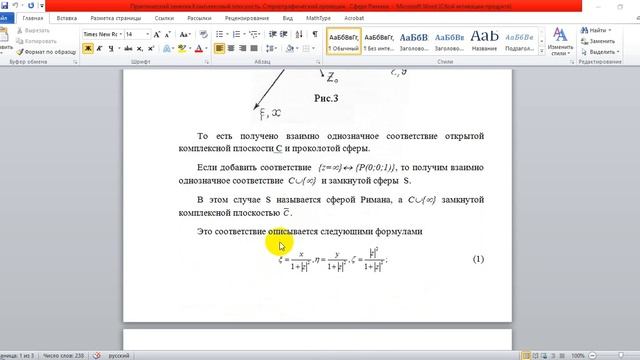Redo action in quick access toolbar
The image size is (640, 360).
tap(31, 6)
